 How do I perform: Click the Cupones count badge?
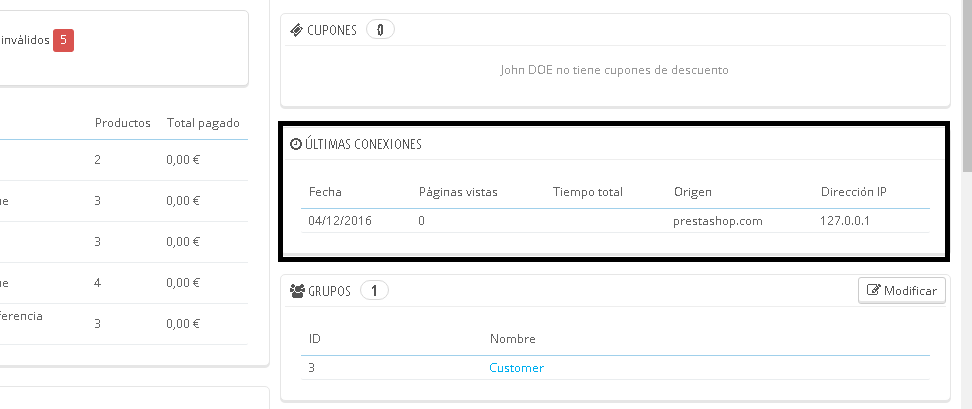[x=380, y=30]
